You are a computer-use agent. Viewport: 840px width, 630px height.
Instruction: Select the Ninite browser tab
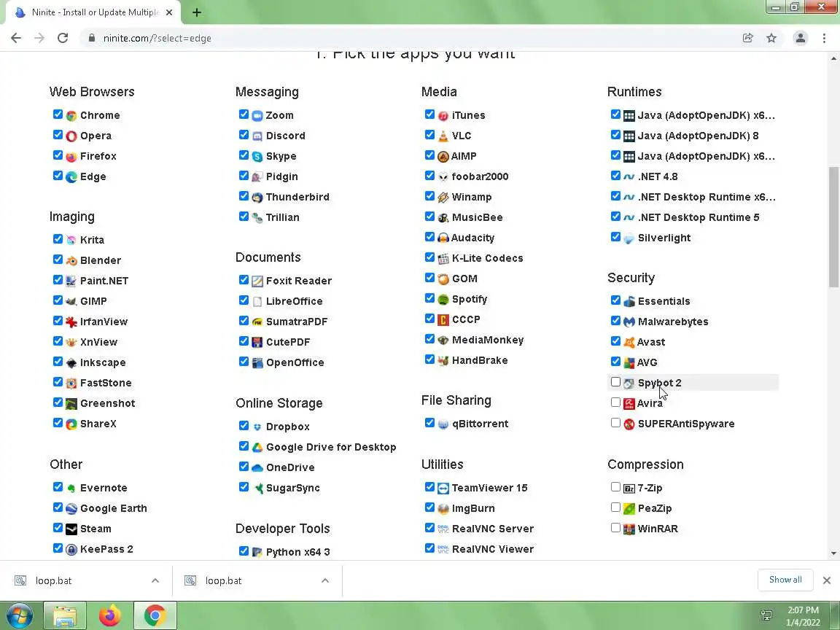tap(94, 12)
